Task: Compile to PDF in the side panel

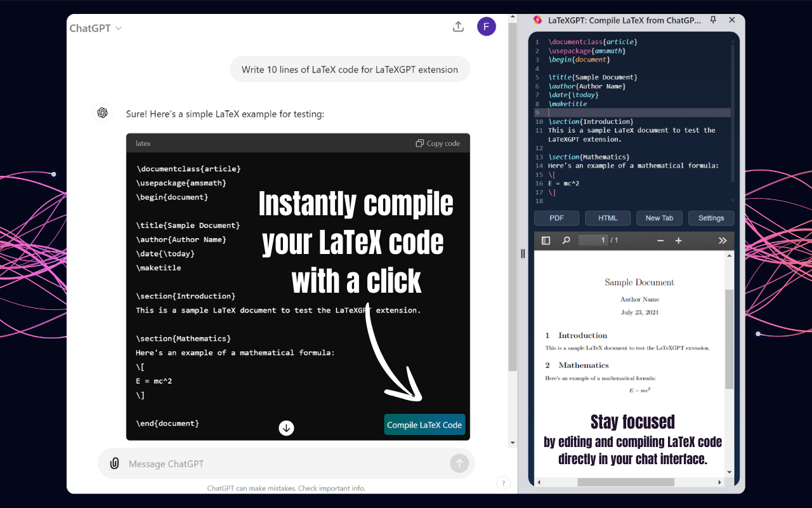Action: 556,218
